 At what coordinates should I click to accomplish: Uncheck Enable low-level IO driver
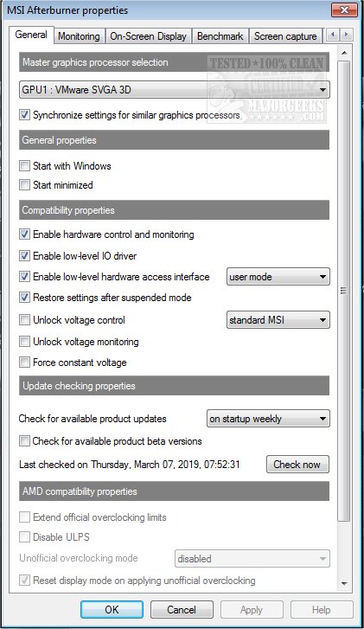pyautogui.click(x=24, y=256)
